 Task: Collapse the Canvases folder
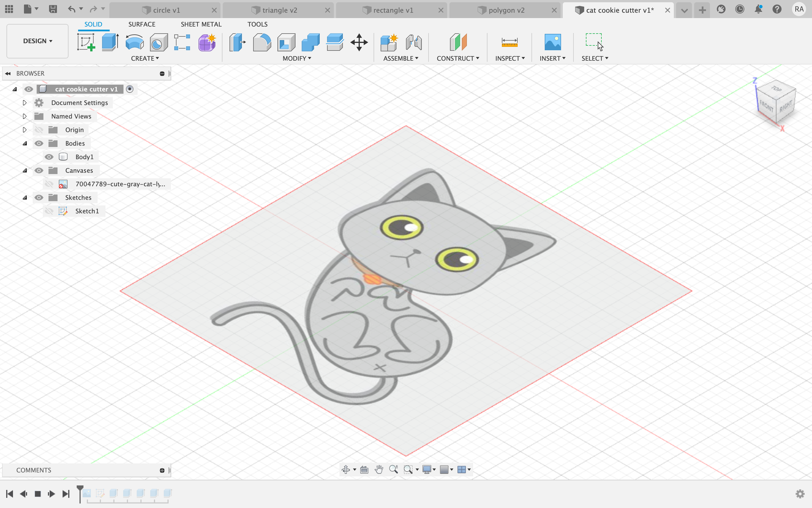click(25, 170)
